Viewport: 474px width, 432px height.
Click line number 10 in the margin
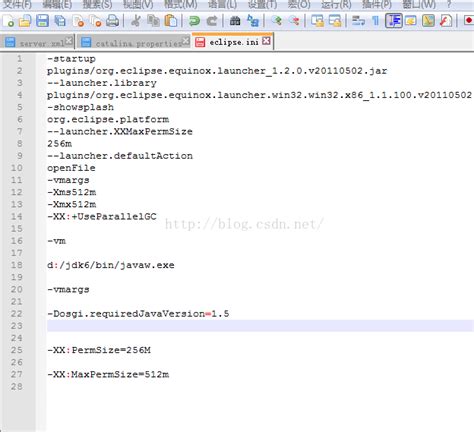click(x=17, y=168)
